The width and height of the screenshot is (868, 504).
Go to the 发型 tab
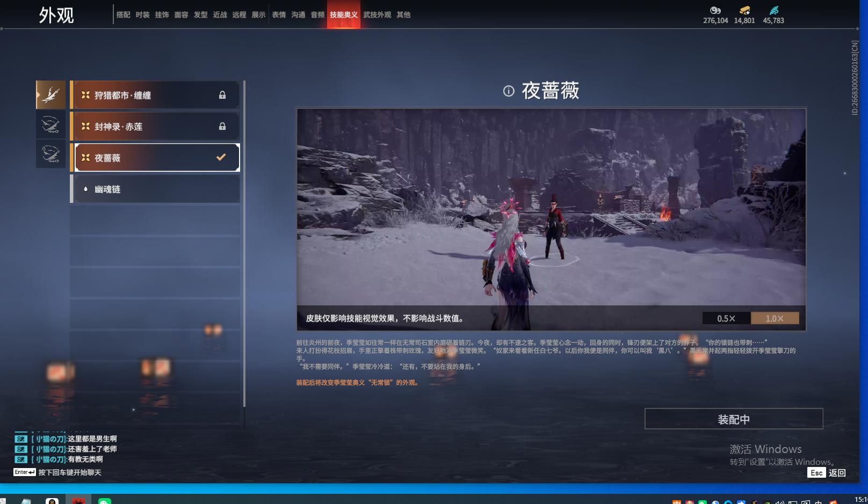point(201,15)
